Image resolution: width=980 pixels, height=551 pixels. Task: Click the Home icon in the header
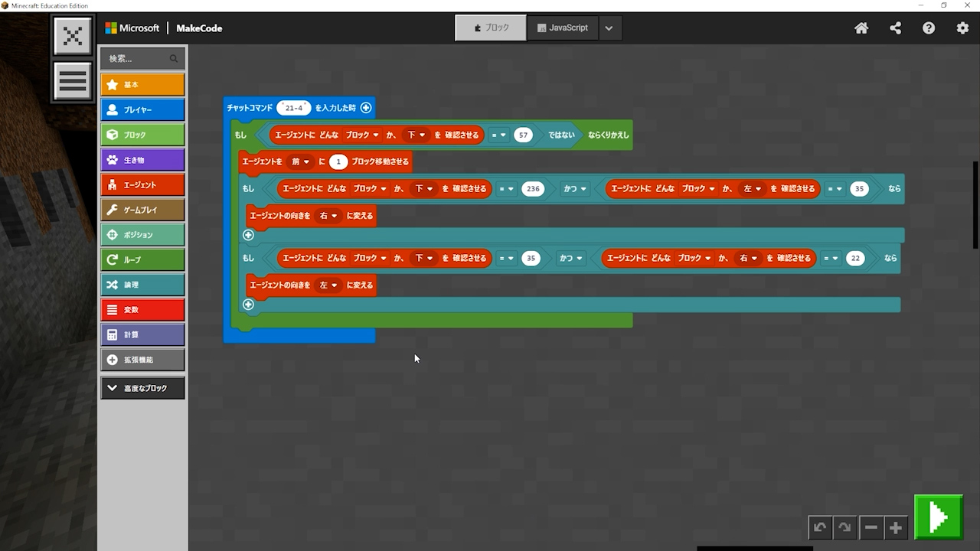tap(861, 28)
